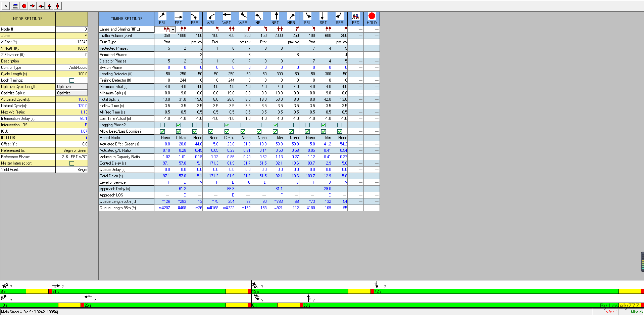Close the settings window with X button

(x=6, y=6)
